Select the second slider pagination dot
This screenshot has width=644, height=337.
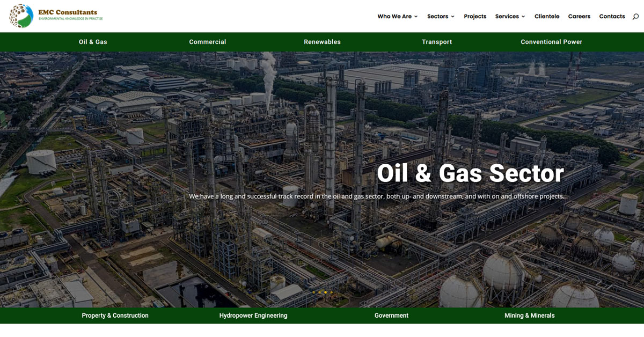[320, 292]
